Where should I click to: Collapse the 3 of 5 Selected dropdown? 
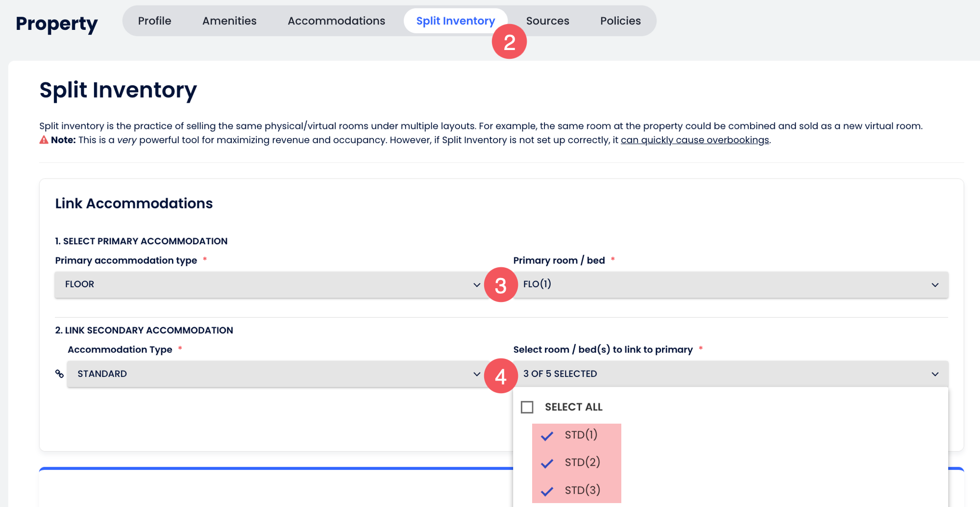pos(730,374)
